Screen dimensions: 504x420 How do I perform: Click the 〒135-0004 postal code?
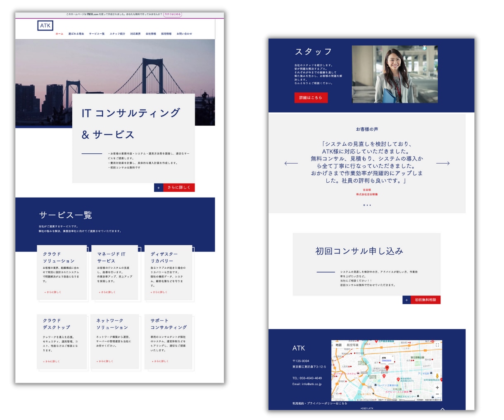(x=301, y=361)
